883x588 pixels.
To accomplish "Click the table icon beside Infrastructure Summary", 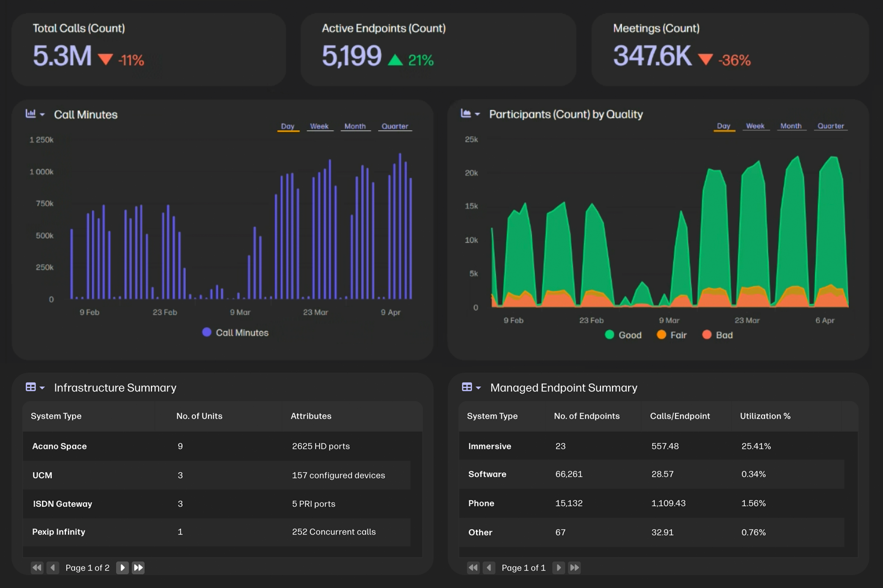I will 31,387.
